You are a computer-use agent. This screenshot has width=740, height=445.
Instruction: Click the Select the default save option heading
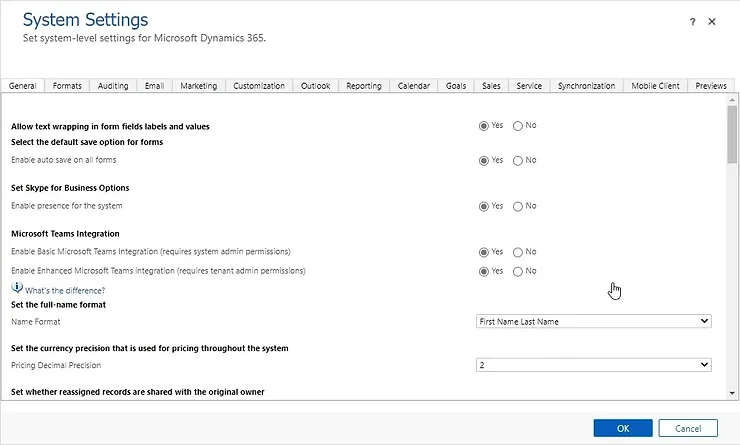pos(87,142)
